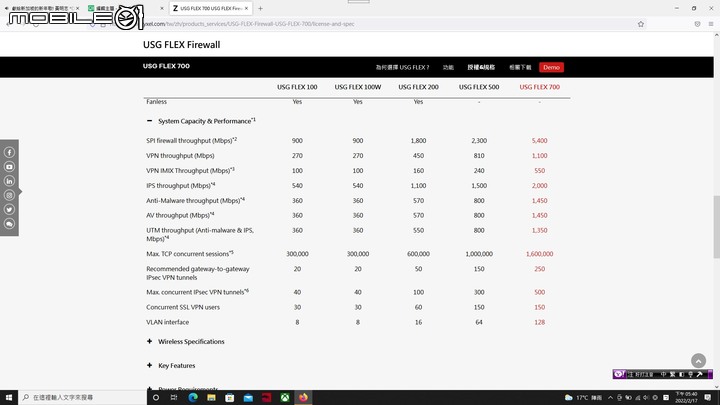
Task: Click the red Demo button
Action: [x=551, y=67]
